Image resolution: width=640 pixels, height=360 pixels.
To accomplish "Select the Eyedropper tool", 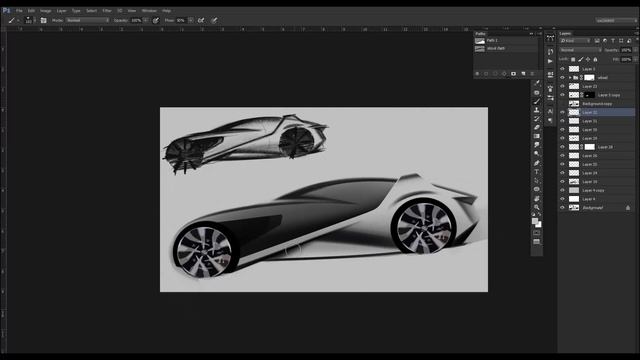I will 537,83.
